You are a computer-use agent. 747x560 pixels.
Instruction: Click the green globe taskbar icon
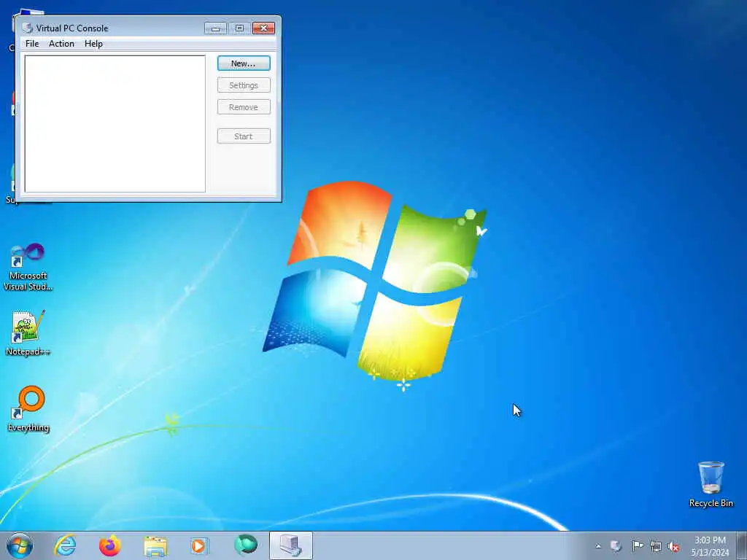pos(246,545)
